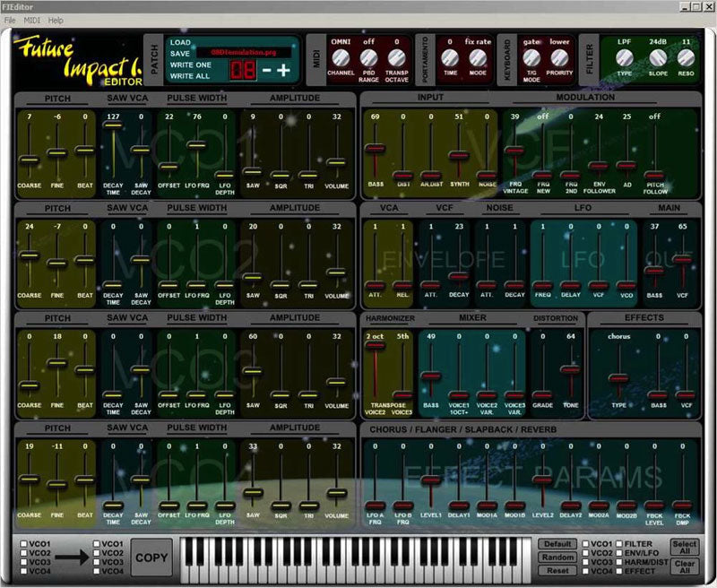717x588 pixels.
Task: Open the MIDI menu
Action: click(x=32, y=21)
